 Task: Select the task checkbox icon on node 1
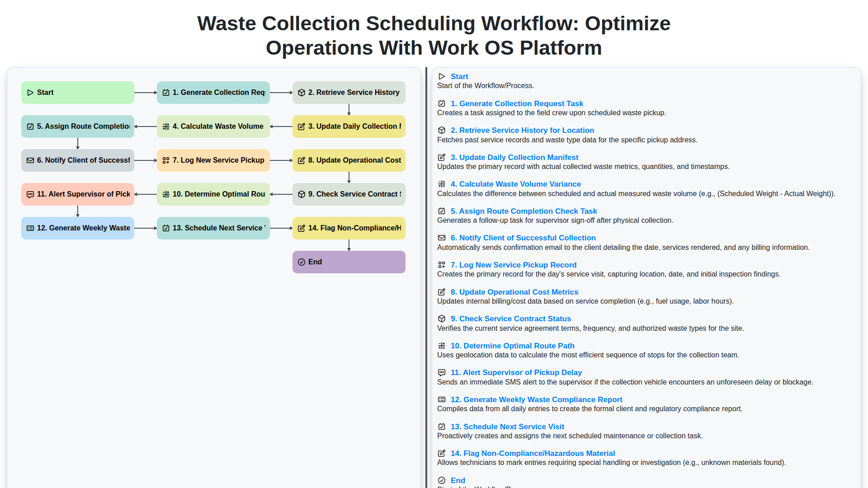pos(166,92)
